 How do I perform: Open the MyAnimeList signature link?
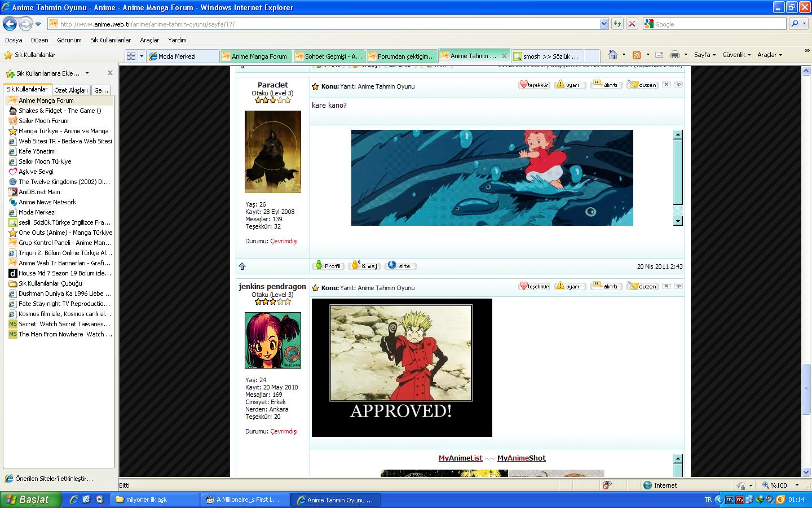[x=461, y=458]
